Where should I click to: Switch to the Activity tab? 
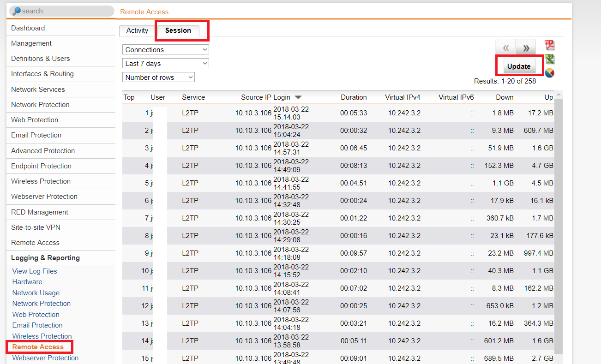tap(138, 30)
